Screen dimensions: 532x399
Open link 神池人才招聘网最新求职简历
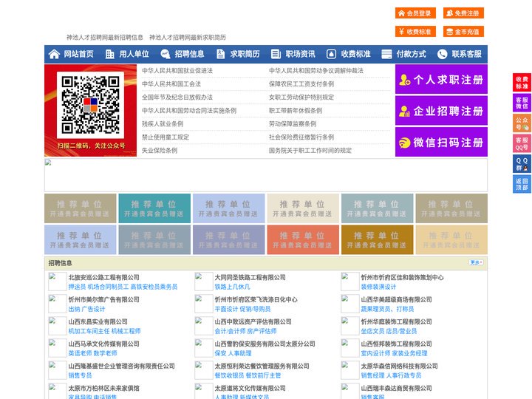click(188, 38)
